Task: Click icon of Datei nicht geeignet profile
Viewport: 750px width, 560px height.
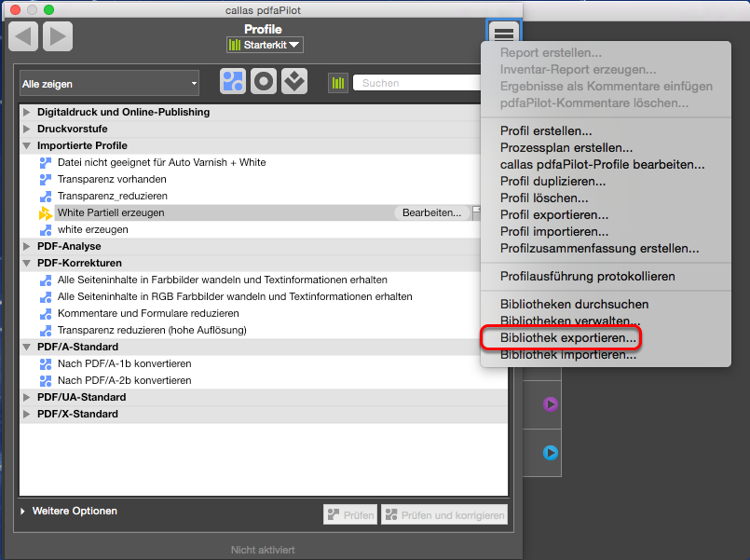Action: pyautogui.click(x=46, y=163)
